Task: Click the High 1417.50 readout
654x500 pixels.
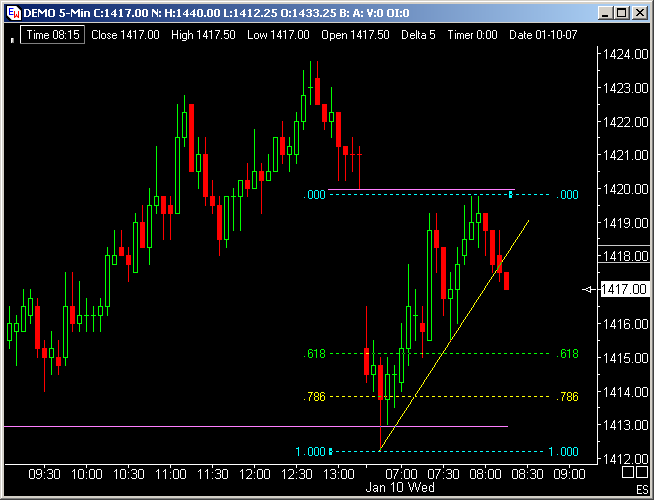Action: pos(203,35)
